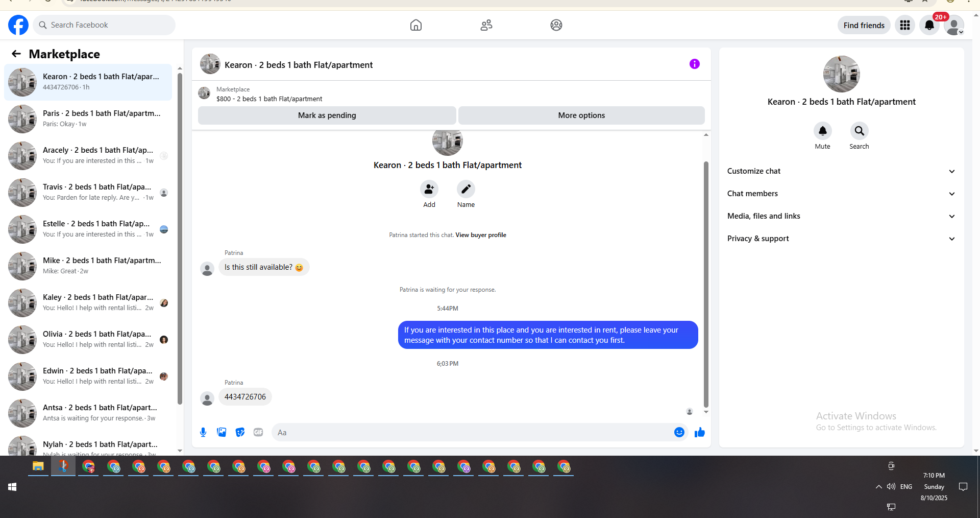The width and height of the screenshot is (980, 518).
Task: Open the Aracely conversation in list
Action: click(x=88, y=155)
